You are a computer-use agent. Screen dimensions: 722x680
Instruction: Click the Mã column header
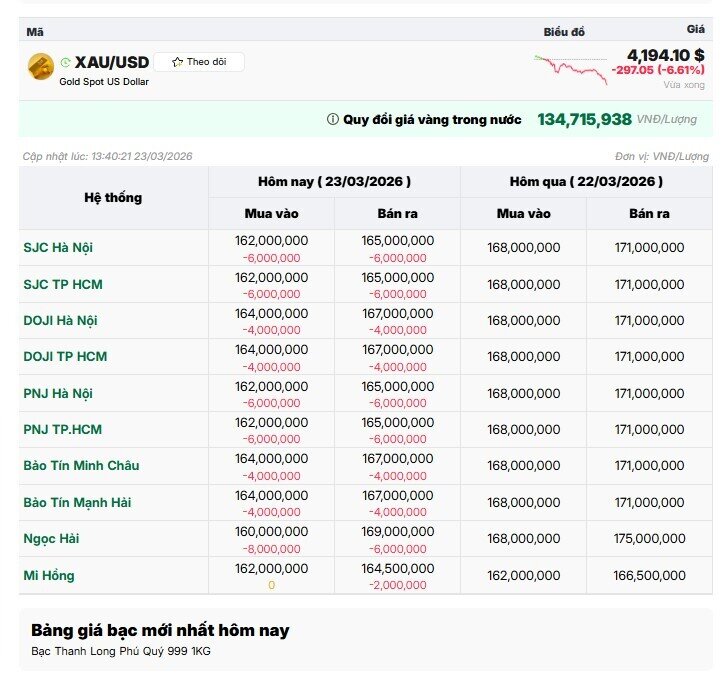point(35,32)
